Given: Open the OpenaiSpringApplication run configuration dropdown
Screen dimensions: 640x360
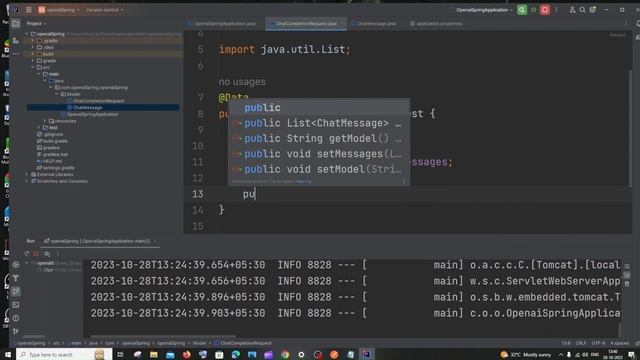Looking at the screenshot, I should (x=483, y=10).
